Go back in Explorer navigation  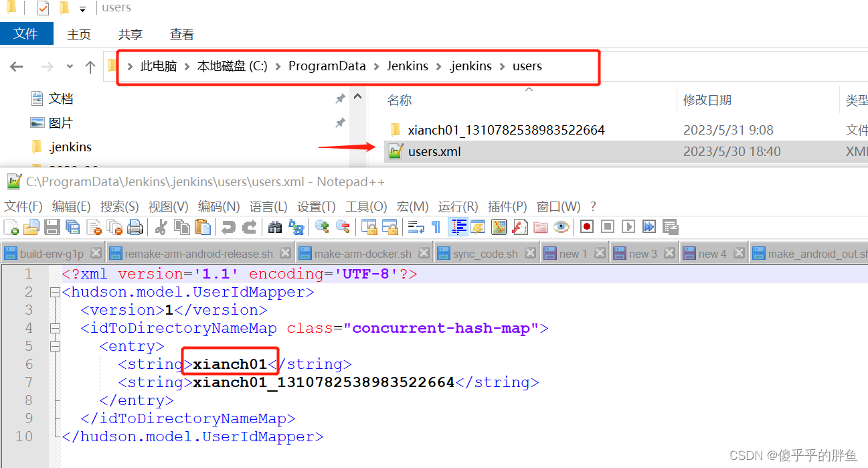pyautogui.click(x=17, y=66)
